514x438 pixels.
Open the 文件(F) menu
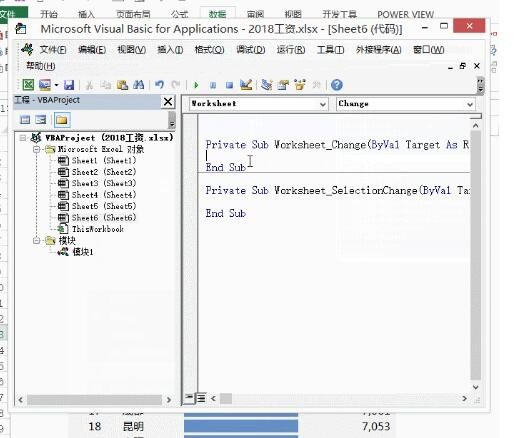[53, 50]
